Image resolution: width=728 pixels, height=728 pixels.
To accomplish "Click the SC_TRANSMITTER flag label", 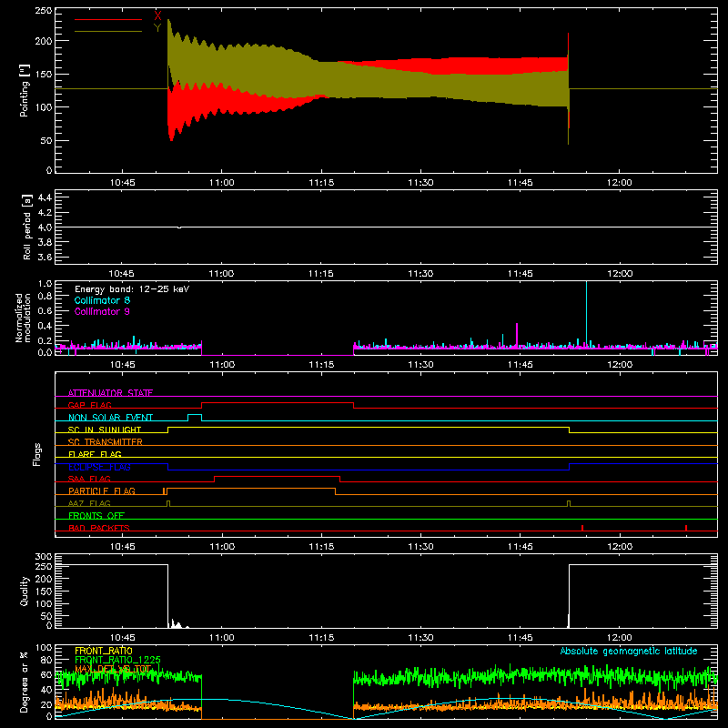I will point(105,442).
